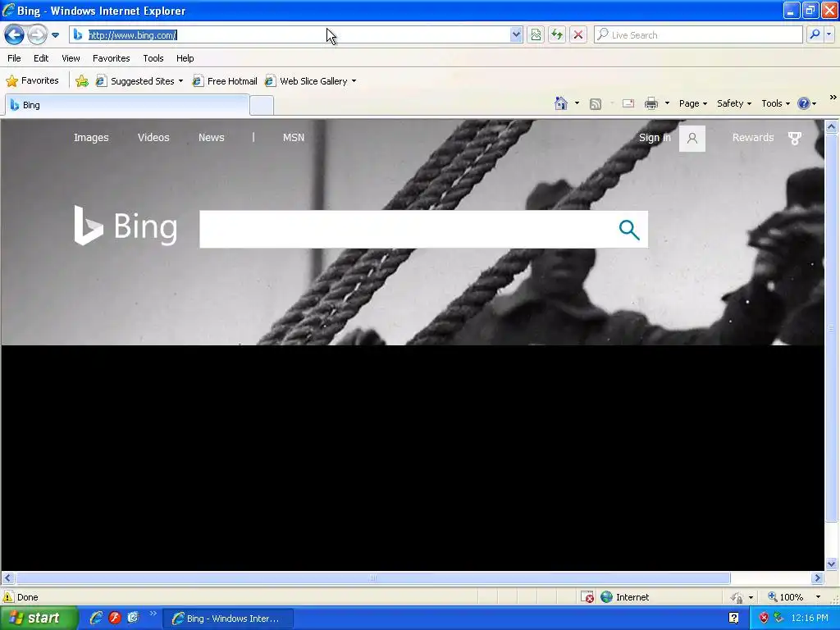Image resolution: width=840 pixels, height=630 pixels.
Task: Open the Videos link on Bing
Action: [153, 138]
